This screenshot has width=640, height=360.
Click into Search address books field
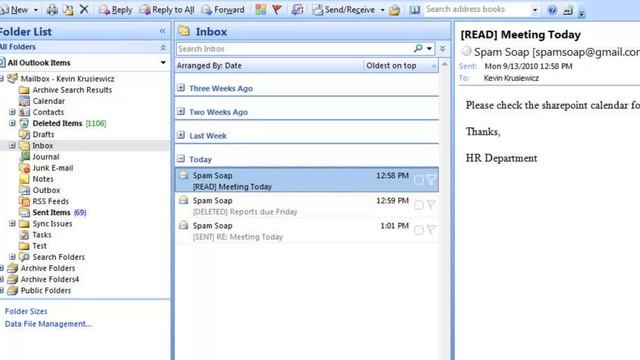pyautogui.click(x=477, y=9)
